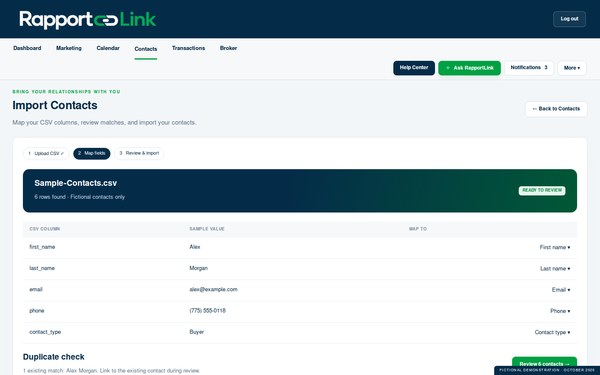The height and width of the screenshot is (375, 600).
Task: Select the Broker tab
Action: [228, 48]
